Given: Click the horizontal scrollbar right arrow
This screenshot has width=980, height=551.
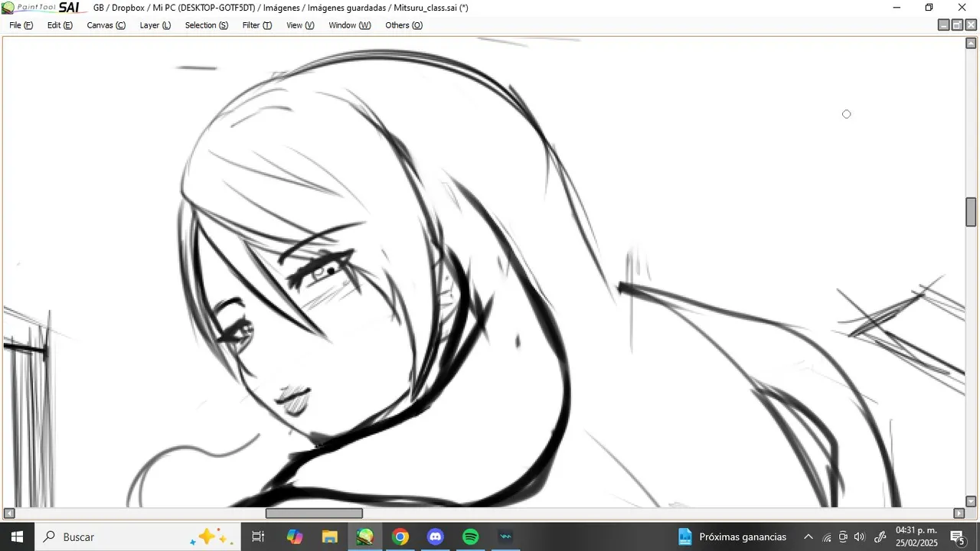Looking at the screenshot, I should click(x=959, y=514).
